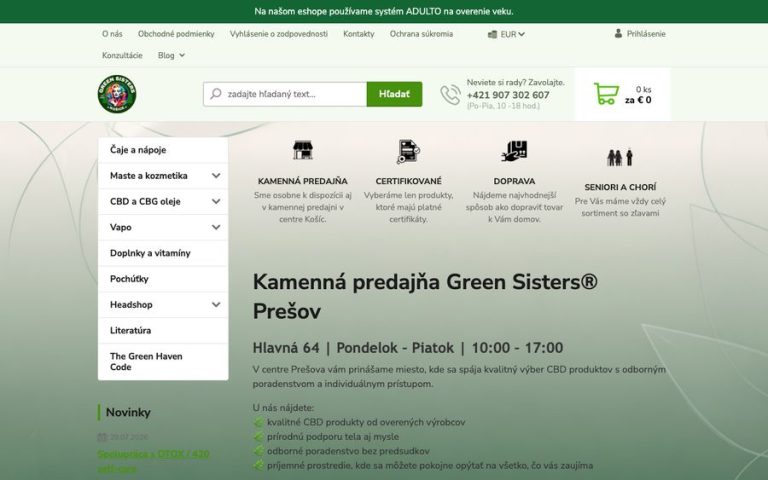Viewport: 768px width, 480px height.
Task: Open Konzultácie page
Action: (x=122, y=55)
